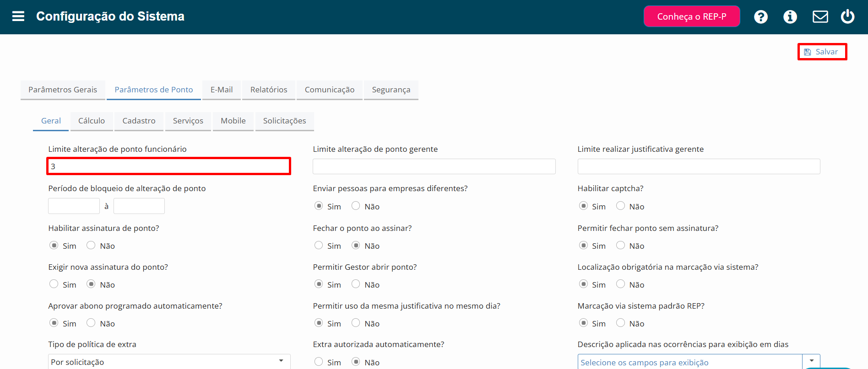Focus Limite alteração de ponto funcionário field

[169, 166]
